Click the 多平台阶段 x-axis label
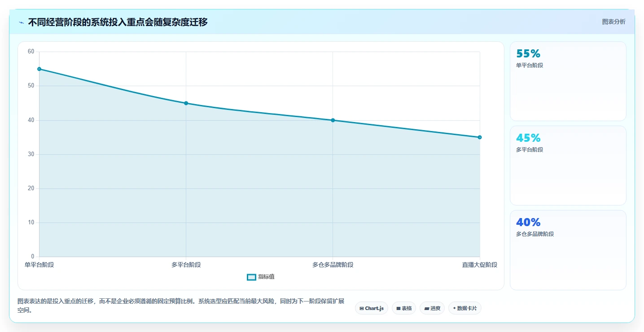644x332 pixels. (186, 265)
